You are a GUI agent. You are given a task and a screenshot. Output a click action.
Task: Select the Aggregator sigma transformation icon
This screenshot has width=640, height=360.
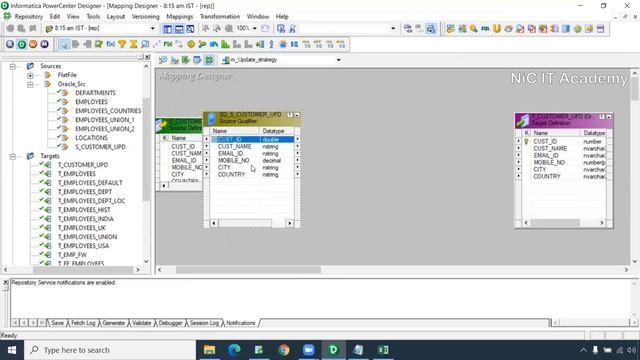click(133, 44)
